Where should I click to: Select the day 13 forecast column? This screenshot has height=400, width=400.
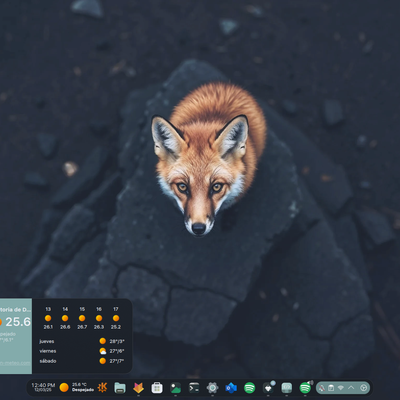[48, 318]
